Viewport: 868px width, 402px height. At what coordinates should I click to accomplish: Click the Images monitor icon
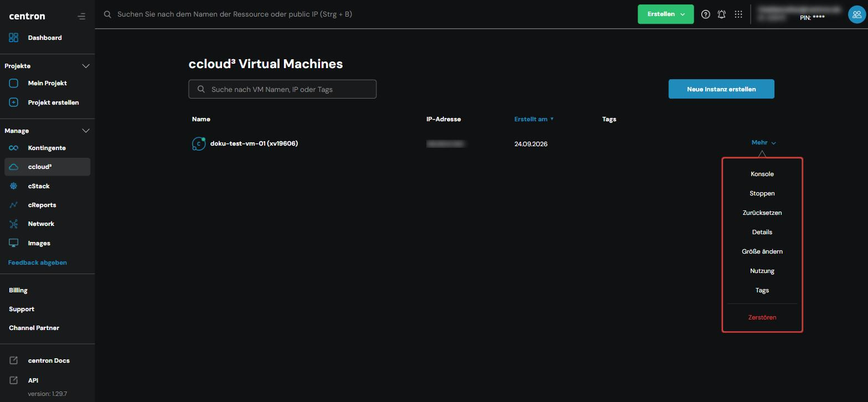click(x=14, y=243)
